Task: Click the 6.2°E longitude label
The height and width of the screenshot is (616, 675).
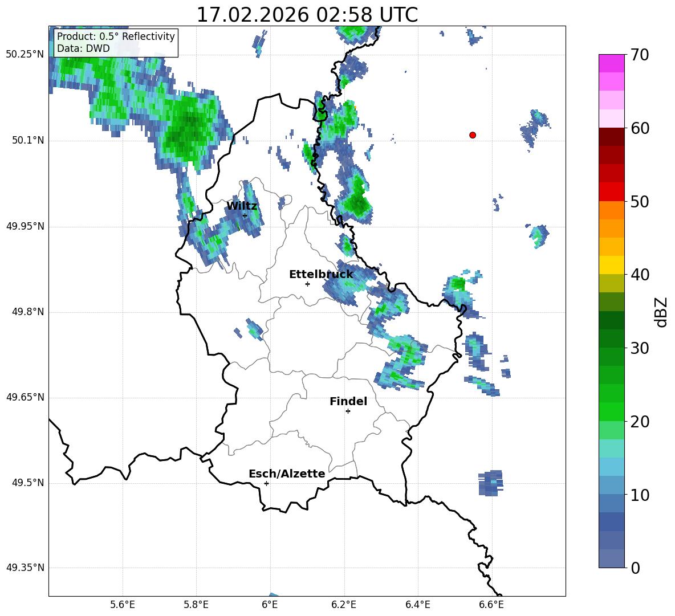Action: [x=344, y=605]
